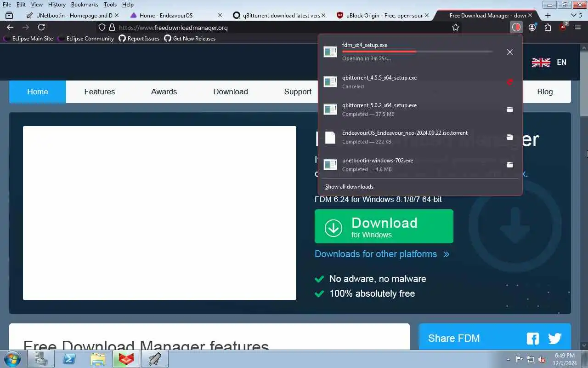Go to the Download page
588x368 pixels.
231,92
